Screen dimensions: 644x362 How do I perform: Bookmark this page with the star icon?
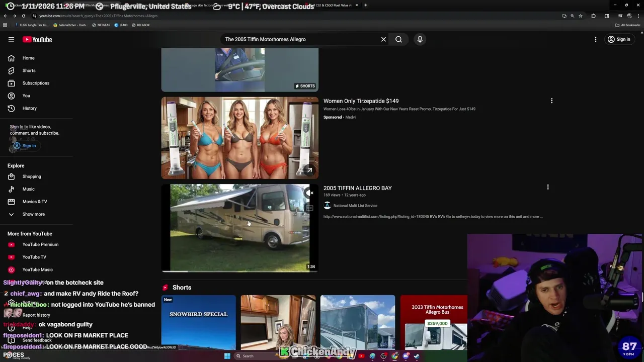point(581,16)
